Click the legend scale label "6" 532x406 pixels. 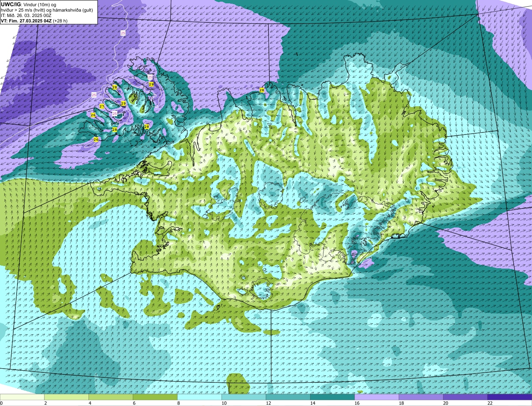point(134,403)
